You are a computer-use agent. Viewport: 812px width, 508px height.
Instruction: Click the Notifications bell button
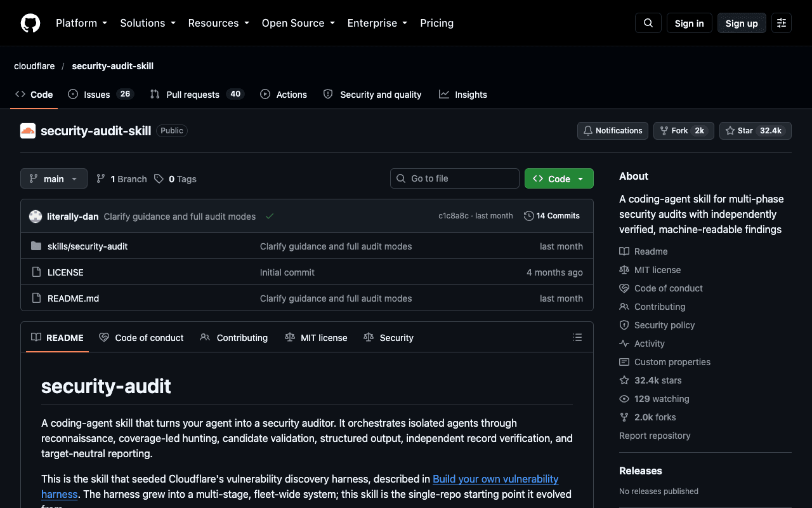click(x=613, y=131)
